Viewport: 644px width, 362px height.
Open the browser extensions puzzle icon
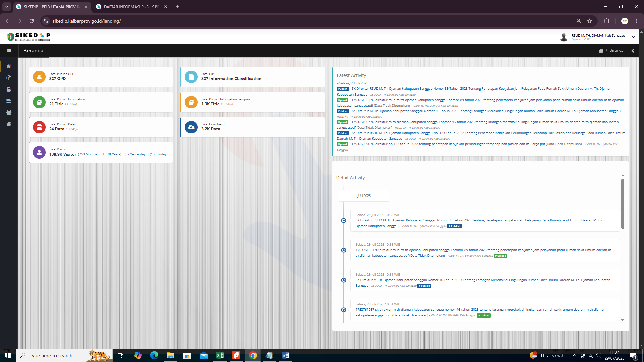(606, 21)
